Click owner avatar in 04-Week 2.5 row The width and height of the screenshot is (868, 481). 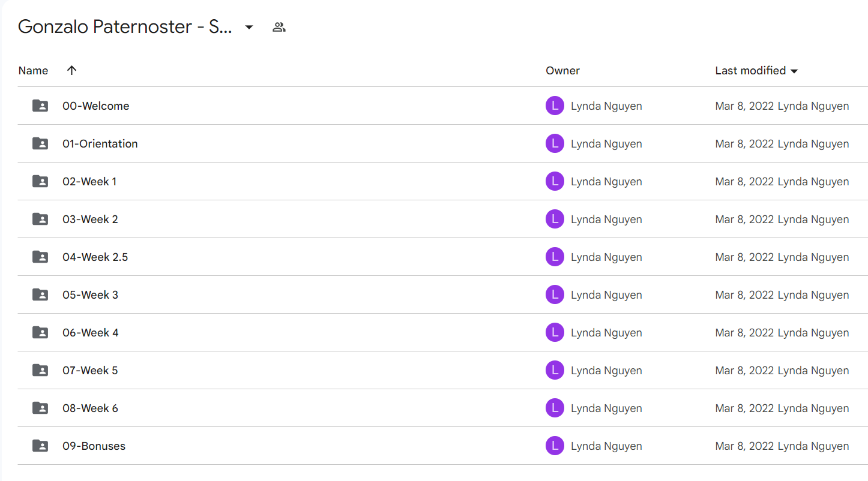(x=555, y=257)
